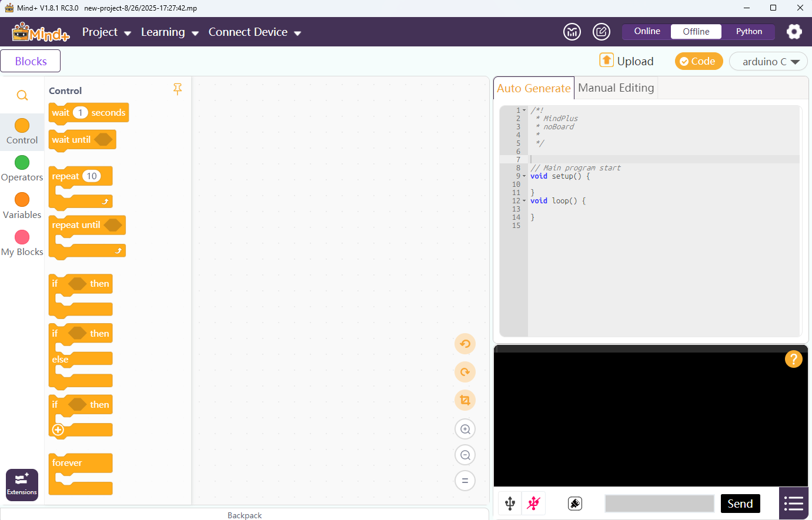Screen dimensions: 812x520
Task: Open the arduino C language dropdown
Action: tap(768, 62)
